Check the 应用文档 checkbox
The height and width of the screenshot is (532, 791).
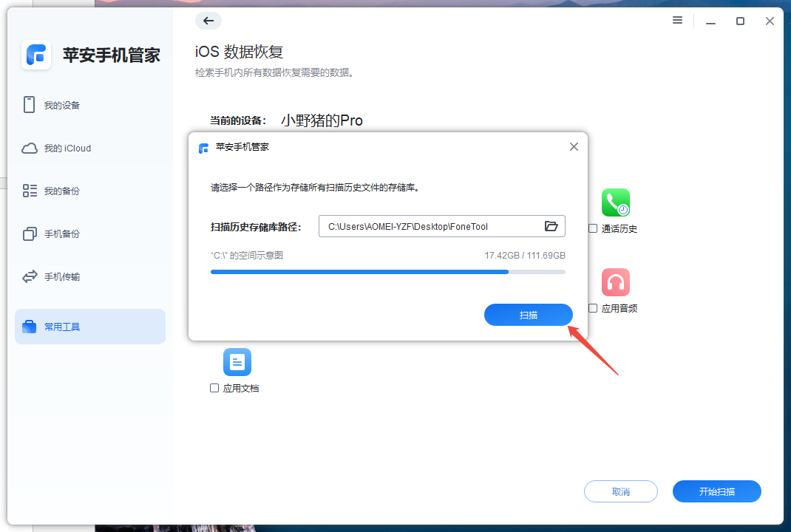click(214, 388)
